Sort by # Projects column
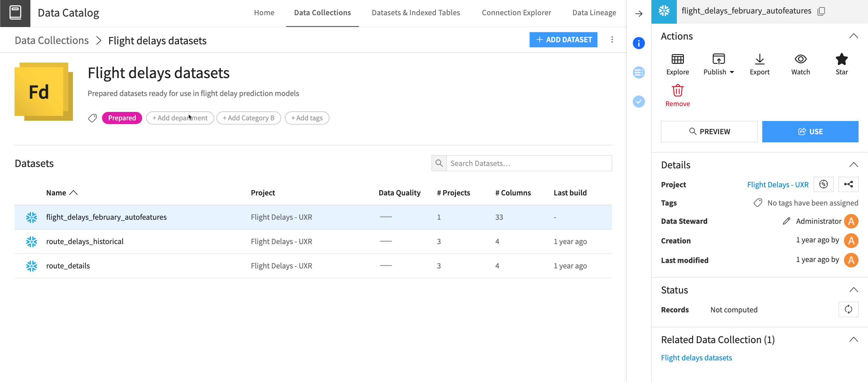 tap(453, 193)
